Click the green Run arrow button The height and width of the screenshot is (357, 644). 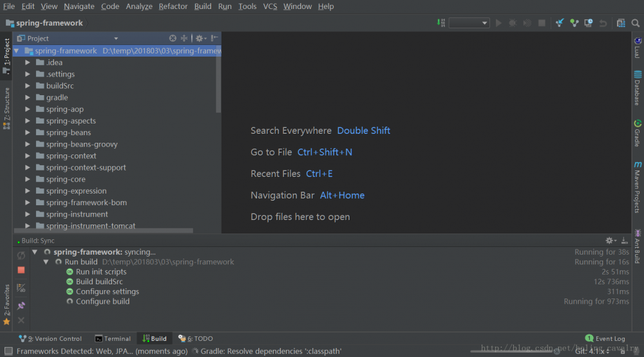coord(498,23)
